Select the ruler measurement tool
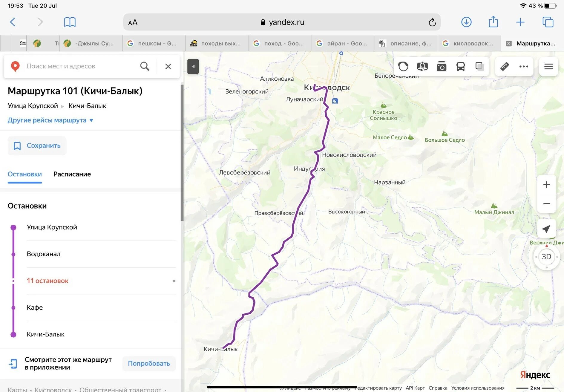Screen dimensions: 564x392 tap(505, 66)
